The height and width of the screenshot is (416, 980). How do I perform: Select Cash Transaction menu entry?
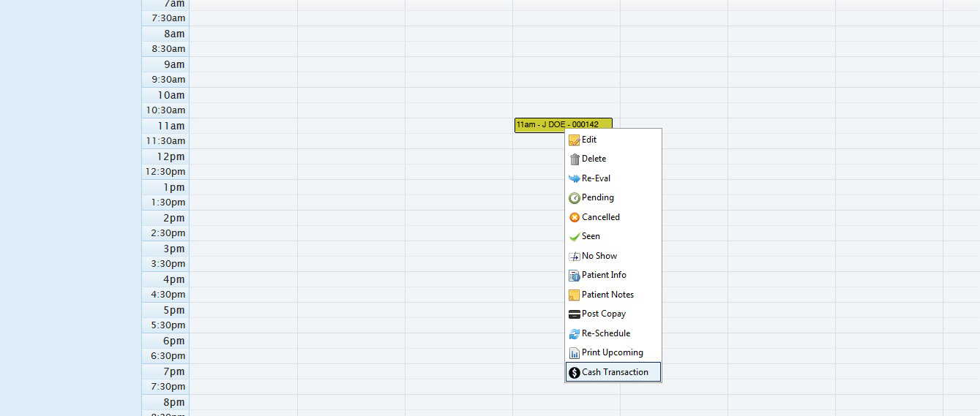pyautogui.click(x=614, y=372)
